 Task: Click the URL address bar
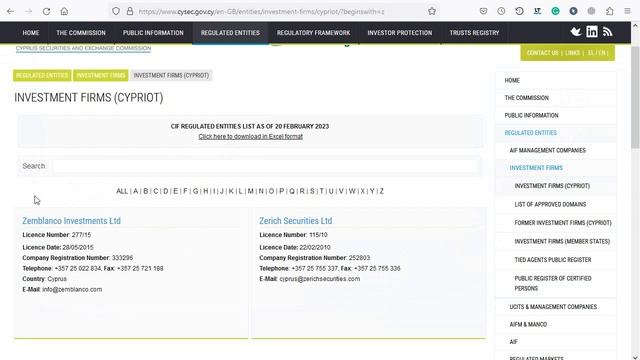coord(261,11)
